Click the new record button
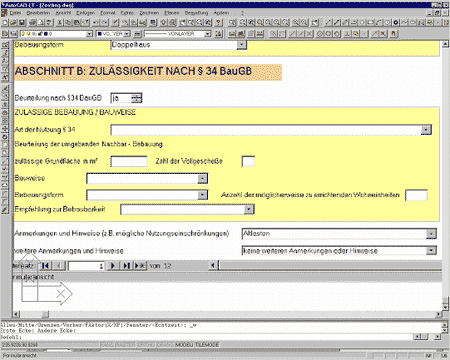 point(140,266)
